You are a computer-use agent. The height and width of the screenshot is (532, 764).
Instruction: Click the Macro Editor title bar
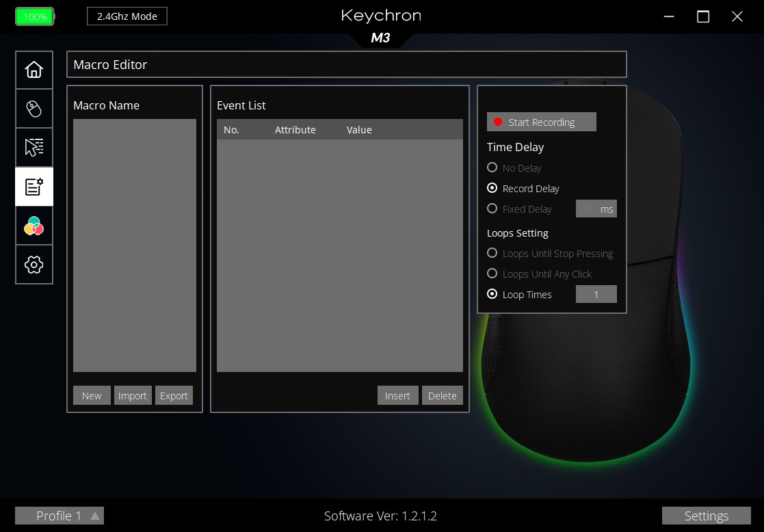346,64
